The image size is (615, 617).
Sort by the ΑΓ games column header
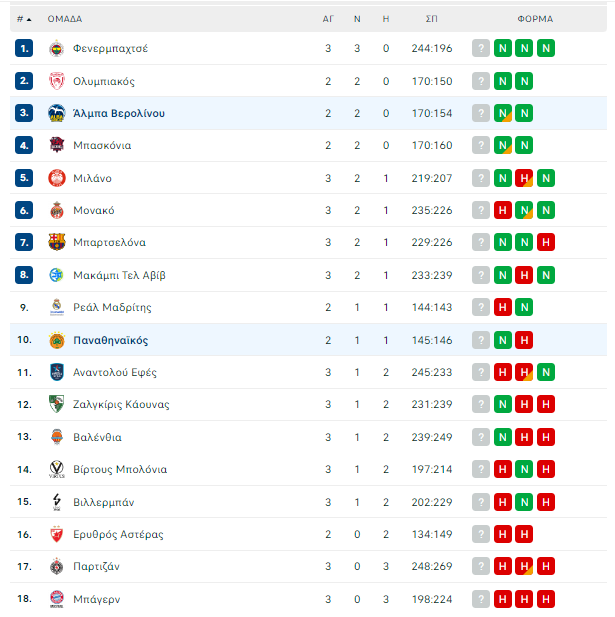(328, 19)
